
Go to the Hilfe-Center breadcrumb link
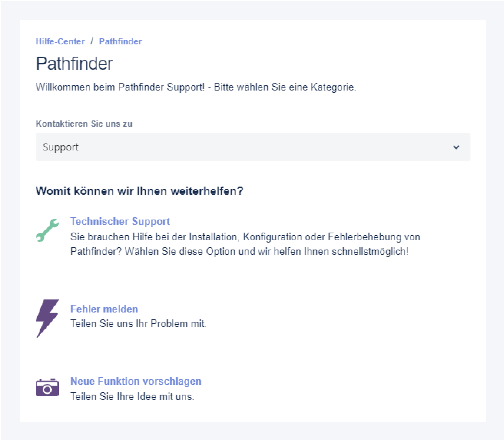(60, 41)
